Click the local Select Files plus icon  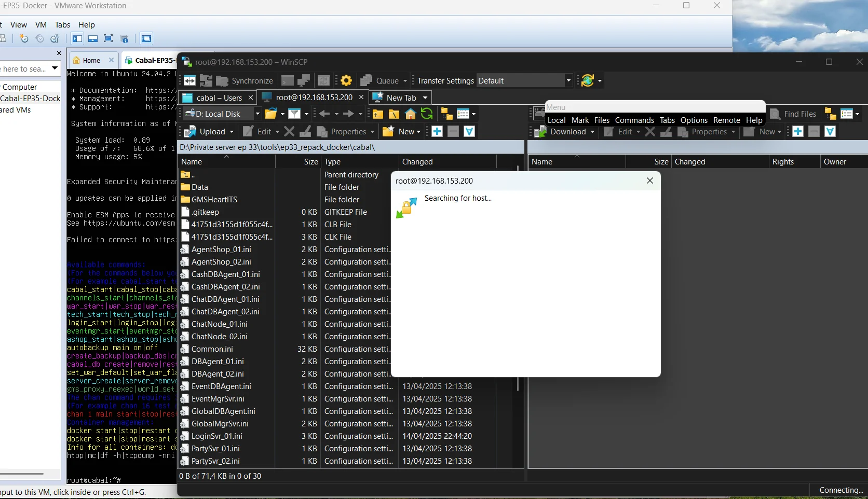coord(437,131)
